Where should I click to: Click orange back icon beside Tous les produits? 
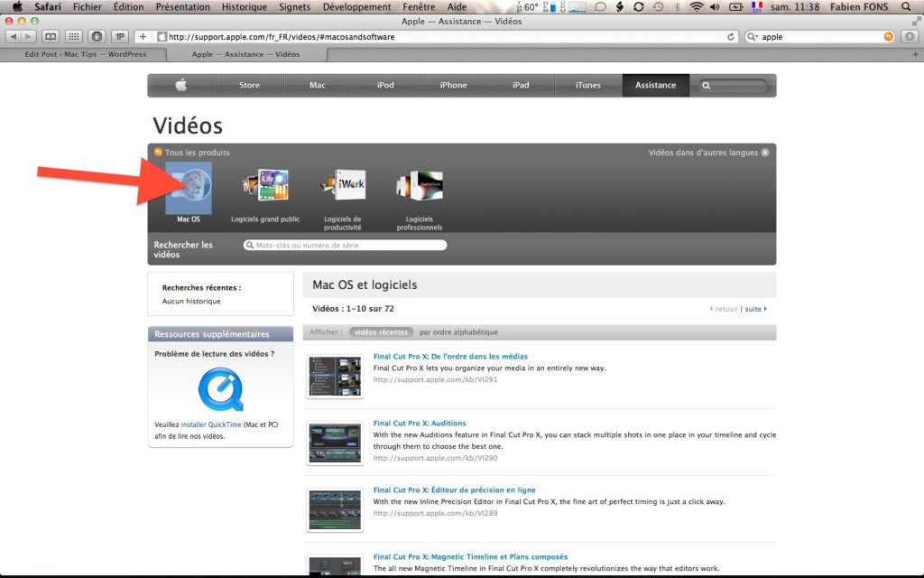(157, 152)
